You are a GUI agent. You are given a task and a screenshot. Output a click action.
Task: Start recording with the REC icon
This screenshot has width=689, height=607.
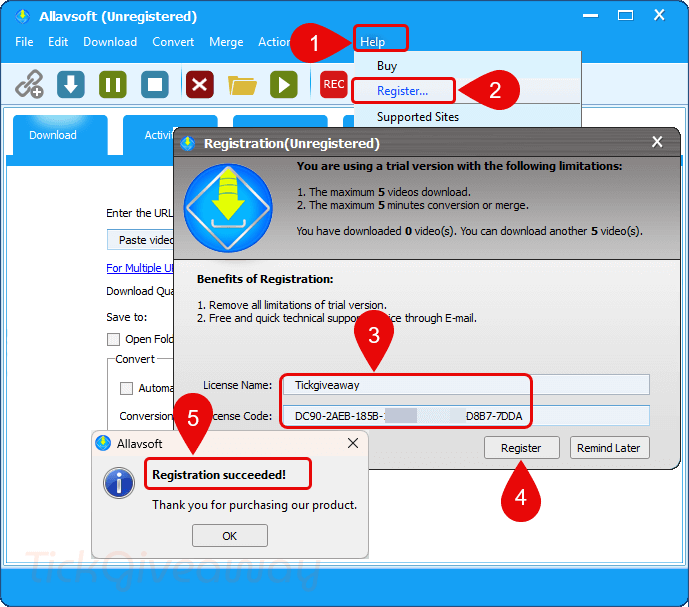coord(334,84)
